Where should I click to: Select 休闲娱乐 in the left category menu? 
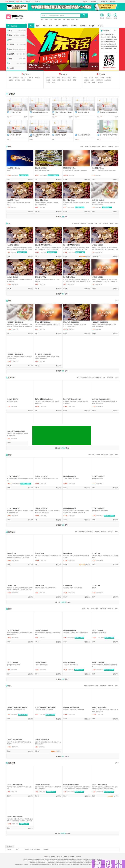click(x=11, y=45)
